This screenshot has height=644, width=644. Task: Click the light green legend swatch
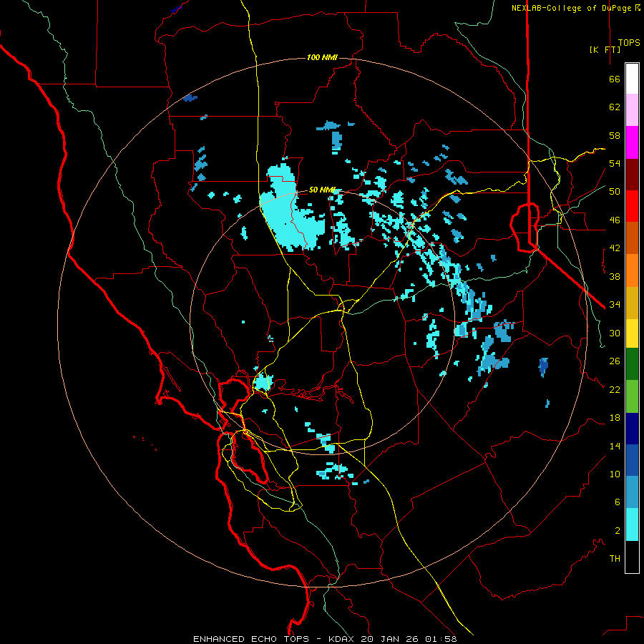tap(632, 396)
